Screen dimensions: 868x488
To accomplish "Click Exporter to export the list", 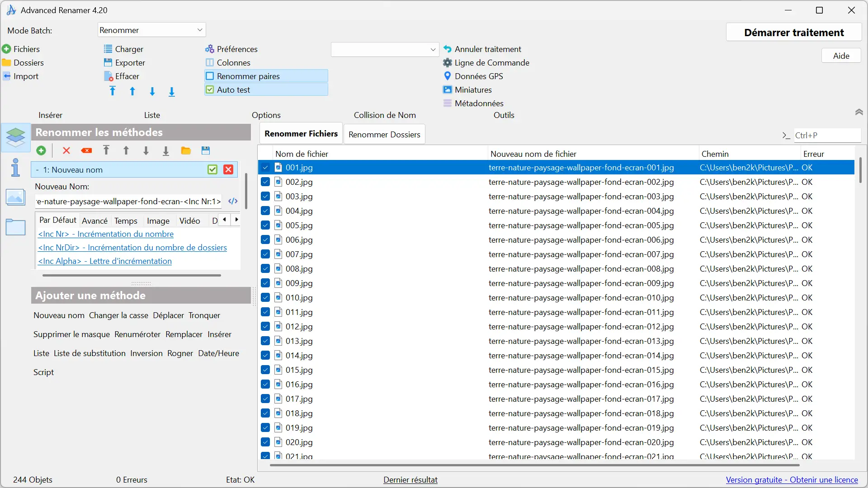I will [x=124, y=62].
